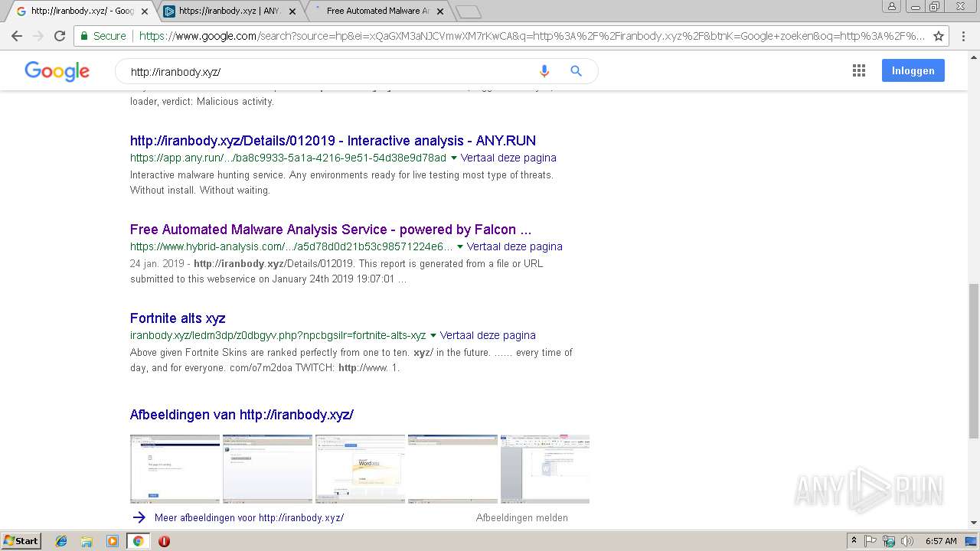Click the network tray icon

click(889, 541)
